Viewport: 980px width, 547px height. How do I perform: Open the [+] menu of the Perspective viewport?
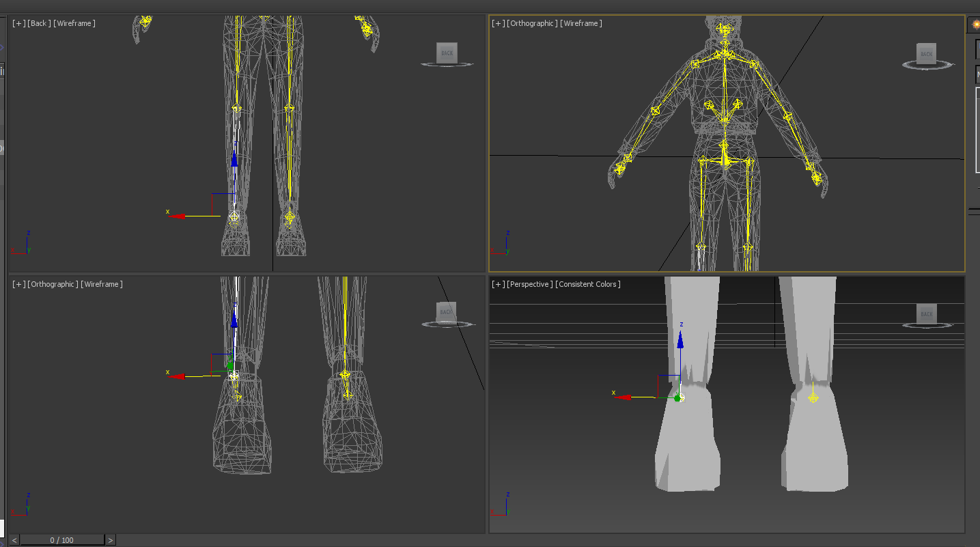pyautogui.click(x=498, y=284)
